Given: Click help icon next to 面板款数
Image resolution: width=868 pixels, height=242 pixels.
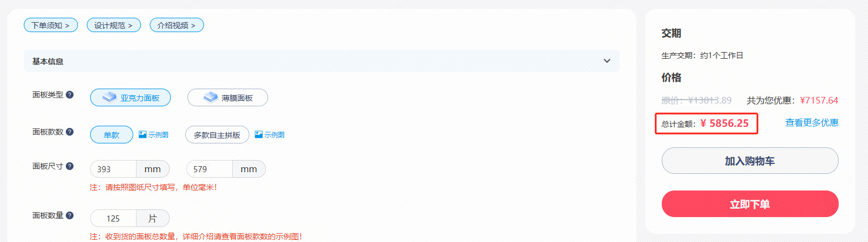Looking at the screenshot, I should [70, 132].
